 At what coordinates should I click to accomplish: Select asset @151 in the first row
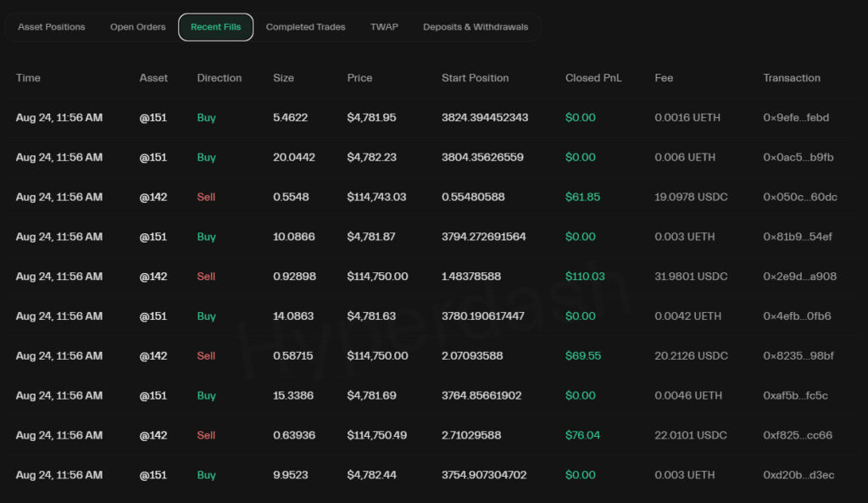click(153, 117)
